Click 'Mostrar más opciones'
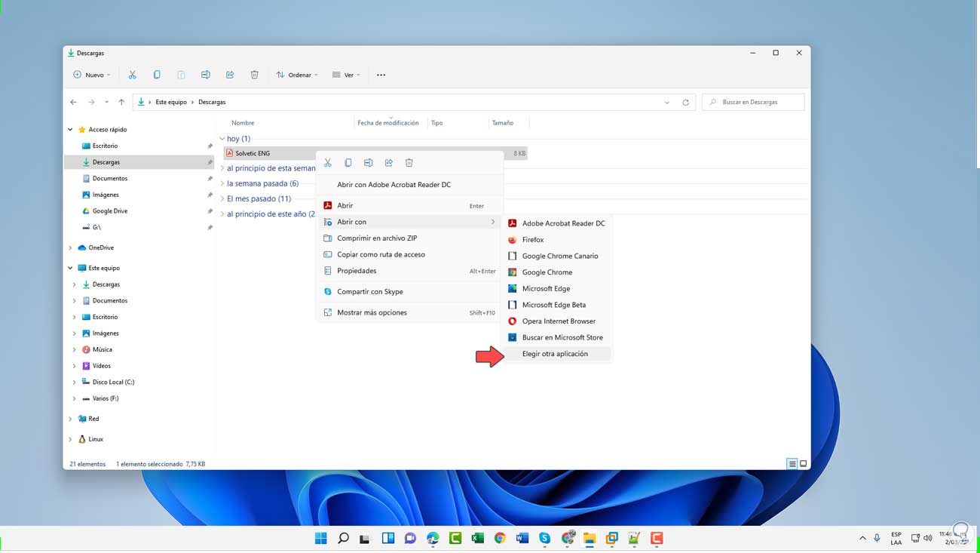The height and width of the screenshot is (553, 980). click(x=409, y=312)
